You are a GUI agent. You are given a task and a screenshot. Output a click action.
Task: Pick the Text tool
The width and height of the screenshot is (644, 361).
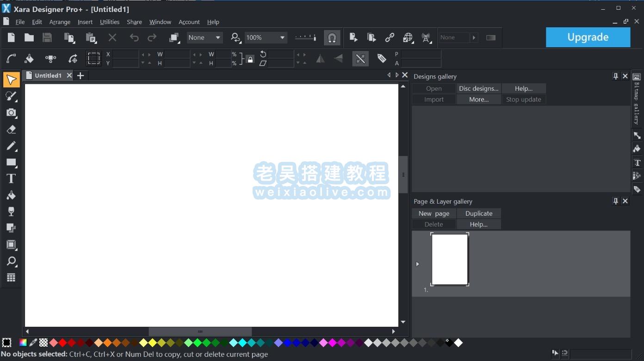[x=12, y=178]
